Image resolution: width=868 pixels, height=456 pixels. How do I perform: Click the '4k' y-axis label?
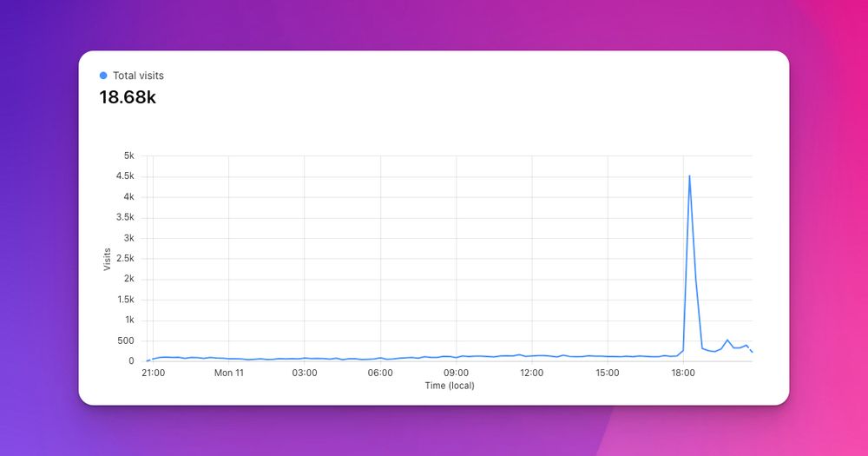click(129, 196)
